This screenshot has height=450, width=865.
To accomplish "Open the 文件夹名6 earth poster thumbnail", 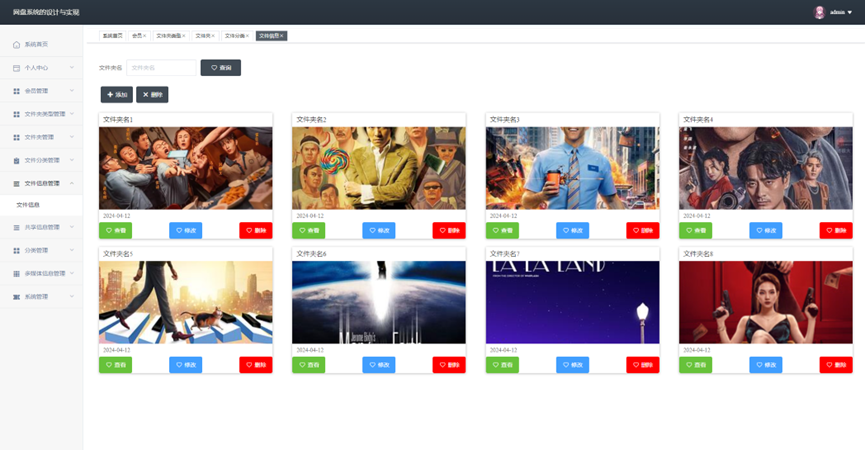I will (x=379, y=302).
